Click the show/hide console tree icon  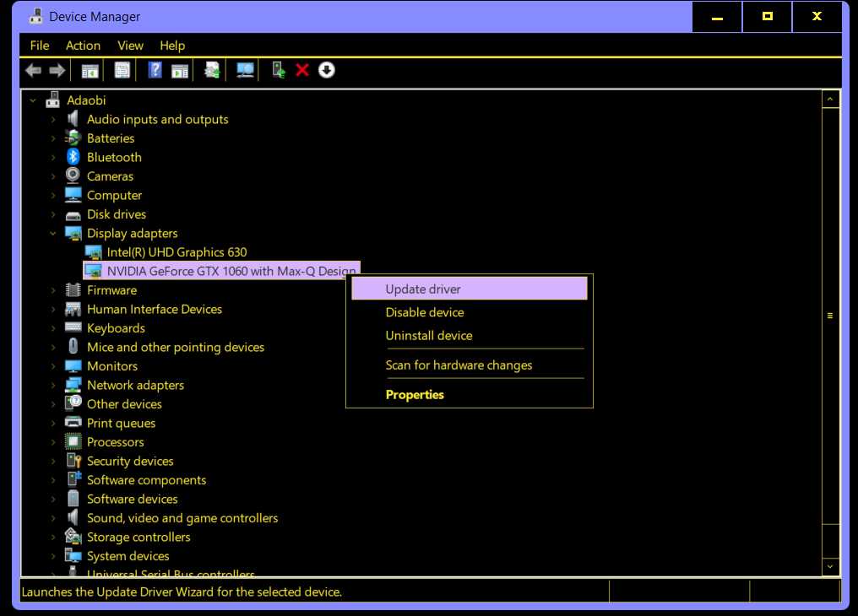90,70
